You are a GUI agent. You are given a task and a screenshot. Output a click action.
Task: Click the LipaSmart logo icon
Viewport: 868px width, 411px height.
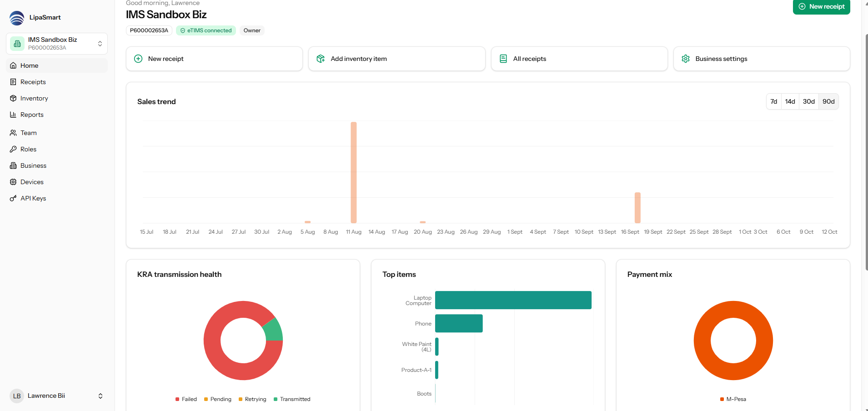point(17,18)
